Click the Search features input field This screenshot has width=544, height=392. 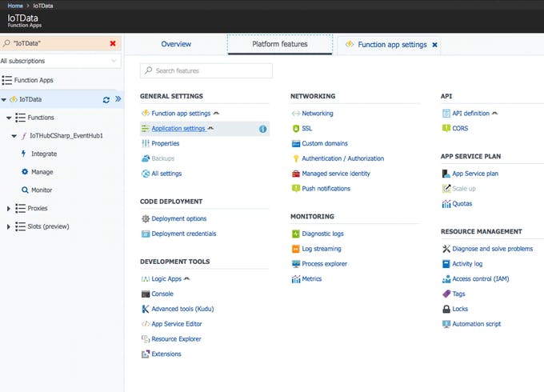click(x=206, y=71)
